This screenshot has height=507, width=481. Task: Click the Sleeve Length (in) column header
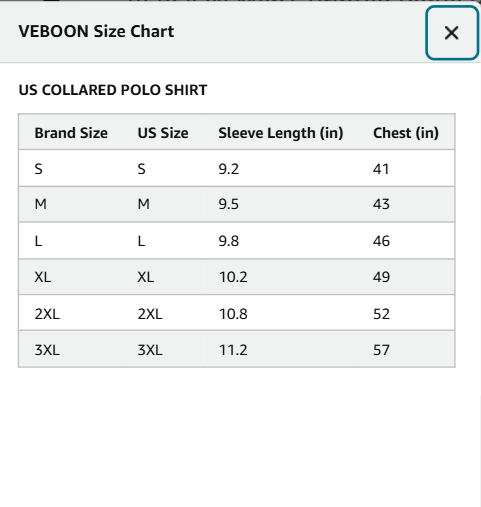click(281, 133)
